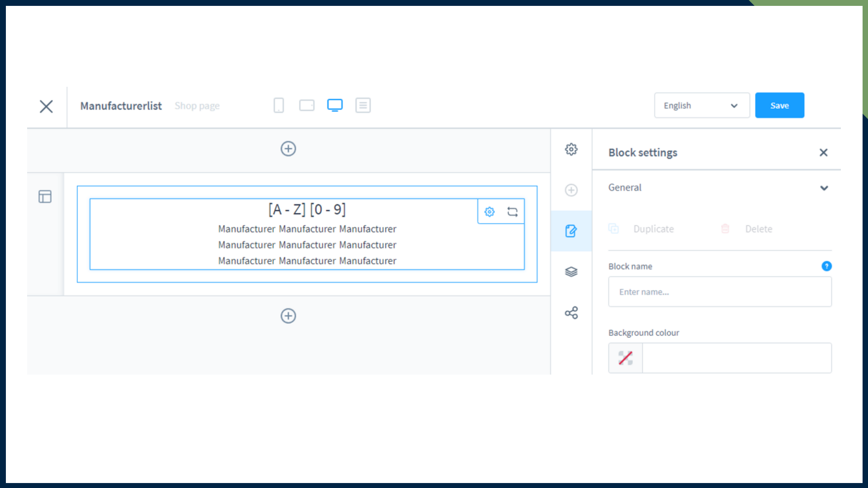Screen dimensions: 868x488
Task: Collapse the General section chevron
Action: point(824,188)
